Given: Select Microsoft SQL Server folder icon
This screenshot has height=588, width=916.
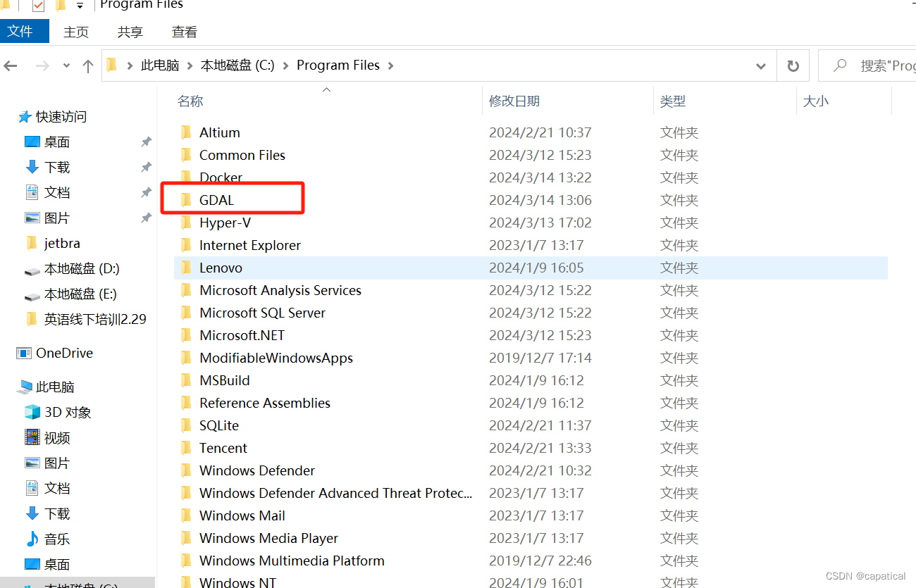Looking at the screenshot, I should 187,313.
